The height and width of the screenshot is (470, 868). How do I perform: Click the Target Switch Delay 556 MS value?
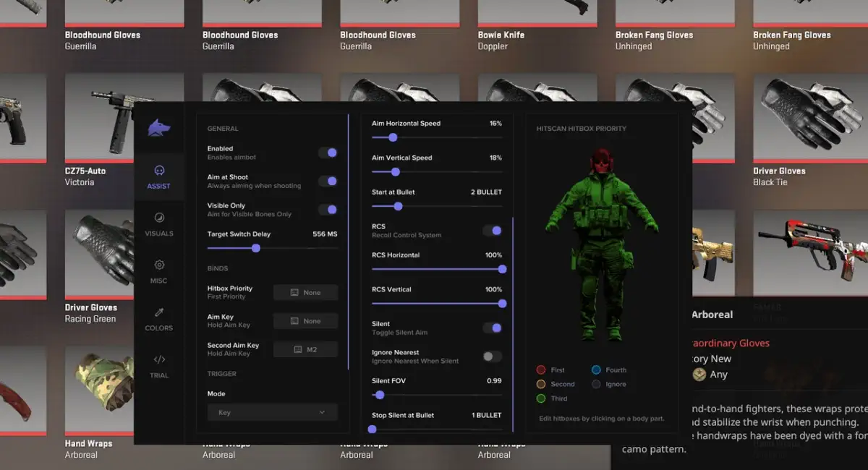tap(325, 234)
